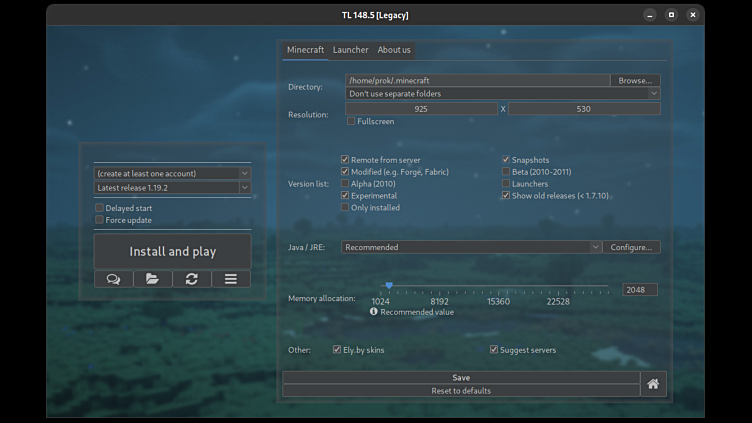
Task: Click the Configure... button
Action: [631, 247]
